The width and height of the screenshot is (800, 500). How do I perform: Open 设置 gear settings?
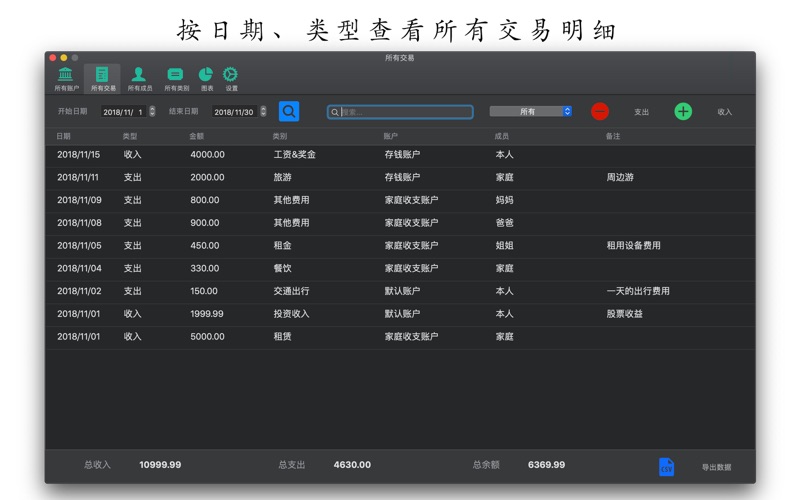(x=231, y=75)
